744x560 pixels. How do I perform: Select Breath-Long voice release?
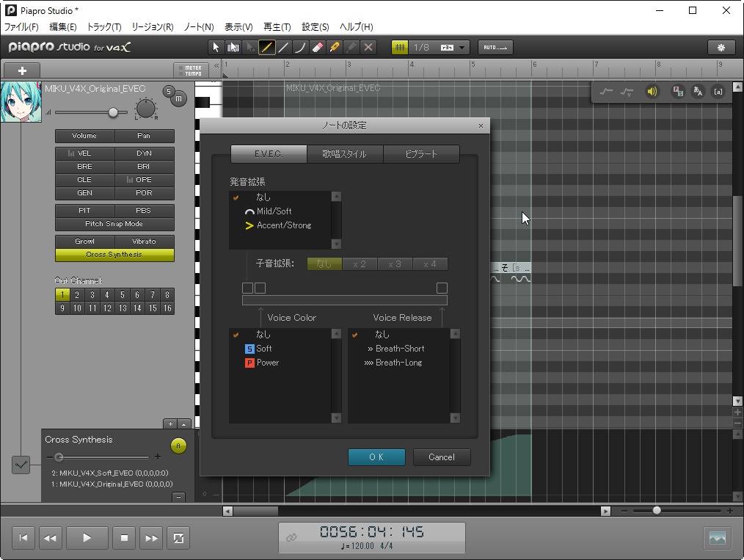coord(398,363)
